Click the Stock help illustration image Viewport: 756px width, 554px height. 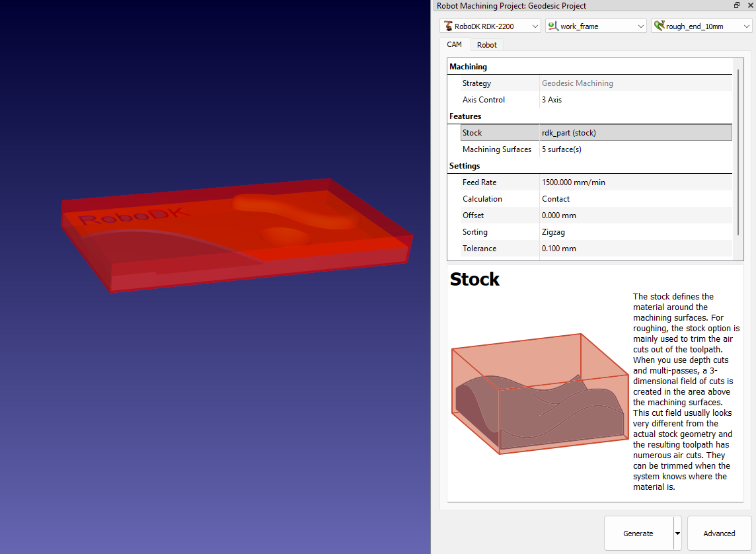click(x=539, y=394)
